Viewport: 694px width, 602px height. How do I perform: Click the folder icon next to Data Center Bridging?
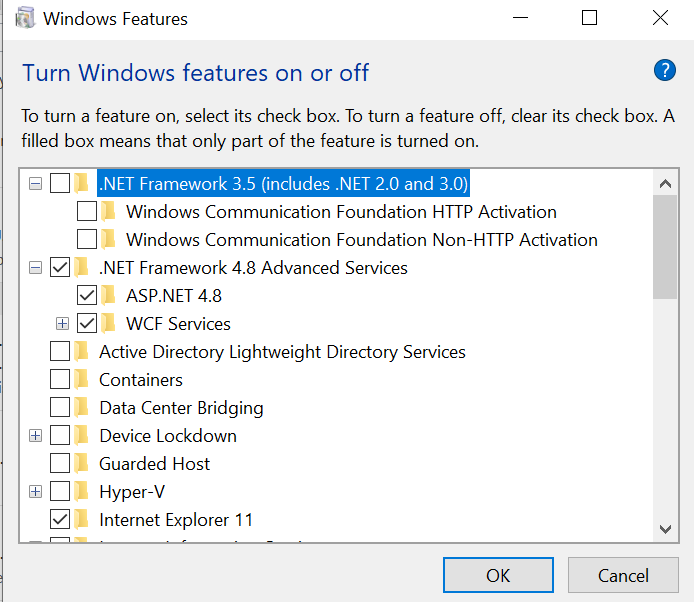(x=81, y=408)
